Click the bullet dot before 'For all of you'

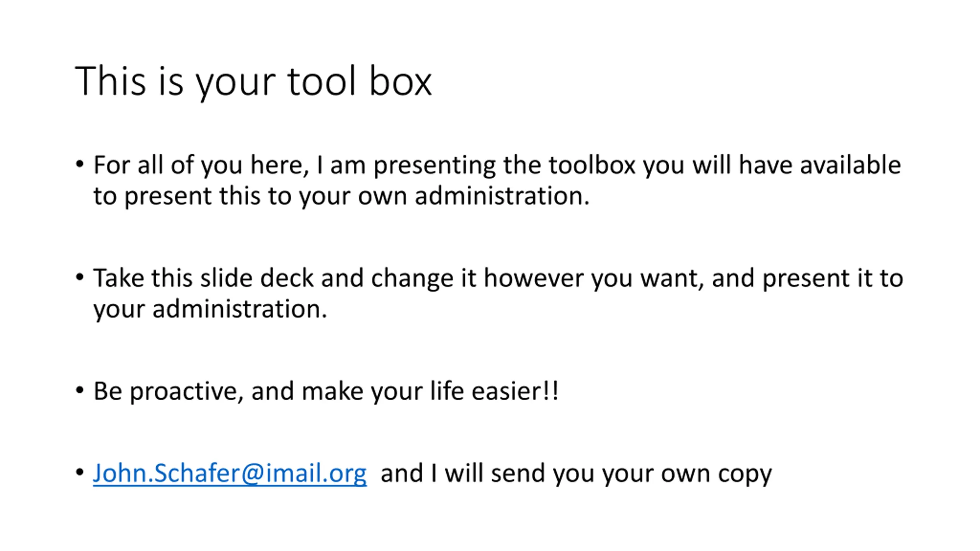pyautogui.click(x=80, y=165)
